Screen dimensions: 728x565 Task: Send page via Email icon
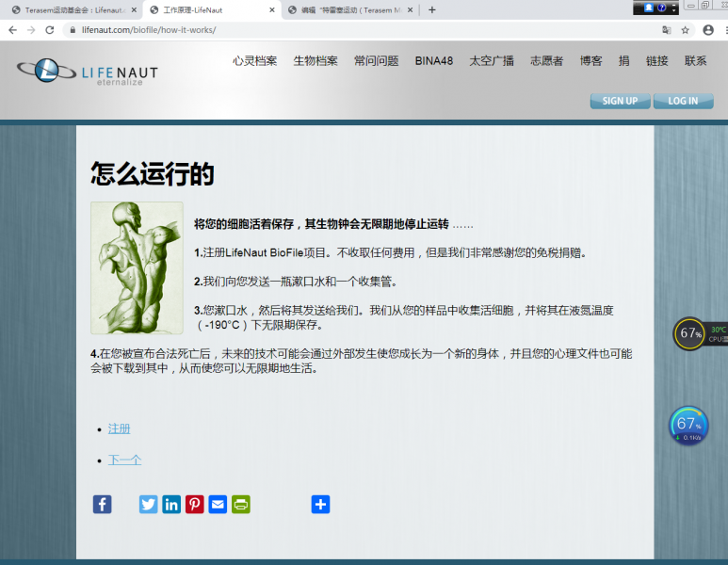pos(218,504)
